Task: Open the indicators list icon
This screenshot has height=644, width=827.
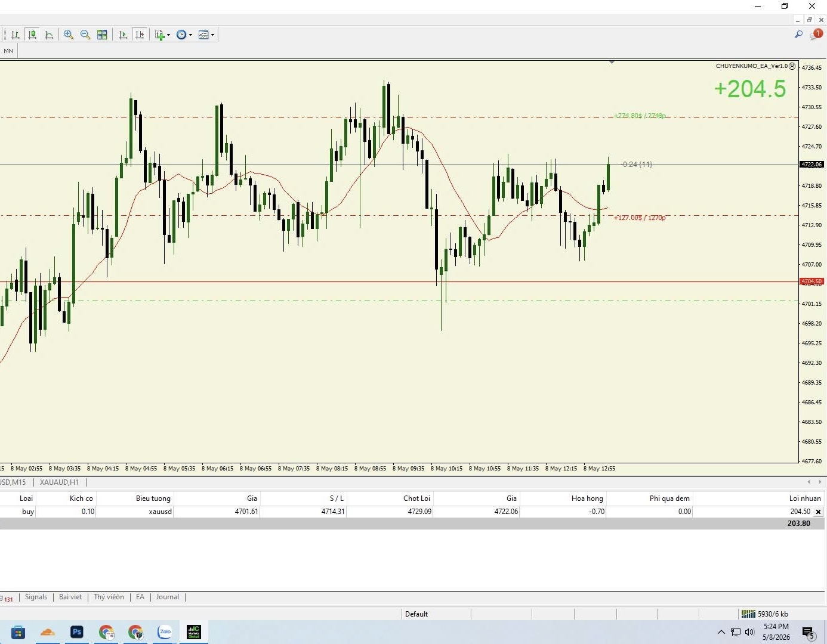Action: [159, 35]
